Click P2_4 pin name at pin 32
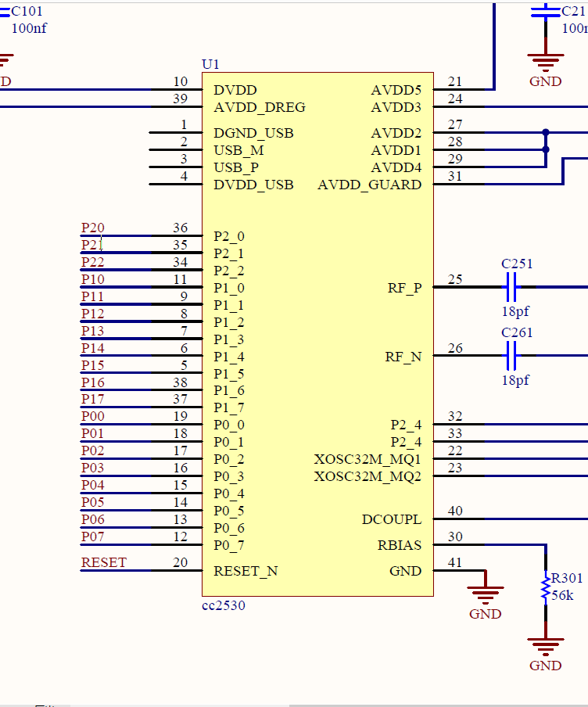588x707 pixels. point(407,425)
